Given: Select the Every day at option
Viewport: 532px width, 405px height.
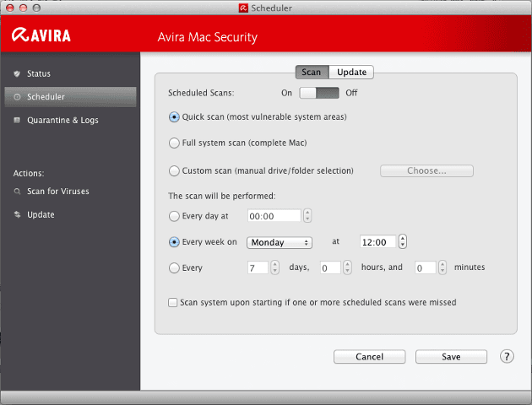Looking at the screenshot, I should pos(175,216).
